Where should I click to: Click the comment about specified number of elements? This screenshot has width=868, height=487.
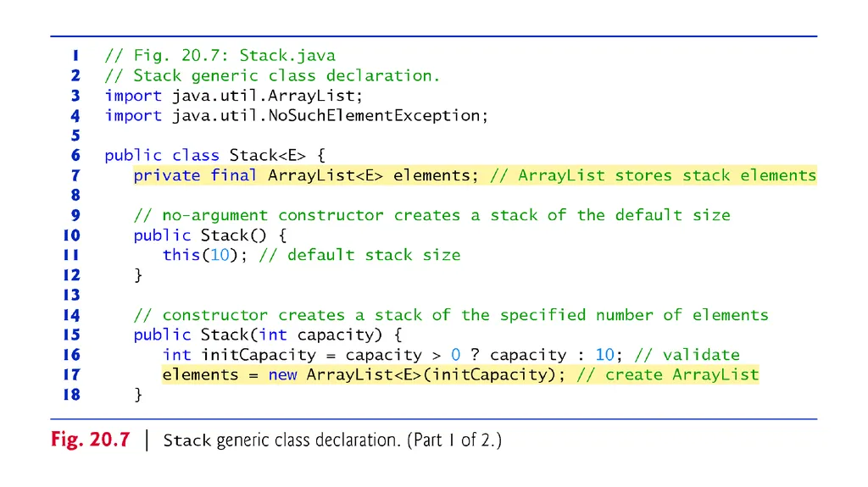(x=451, y=315)
